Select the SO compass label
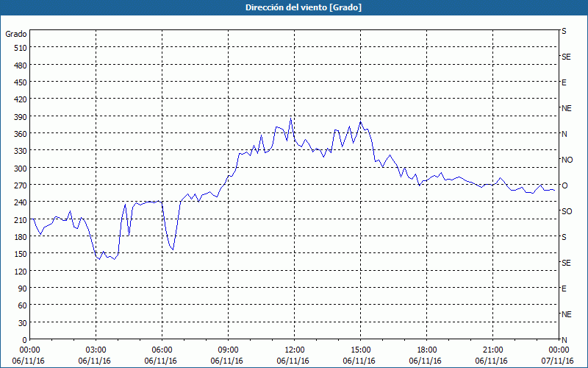 [567, 211]
